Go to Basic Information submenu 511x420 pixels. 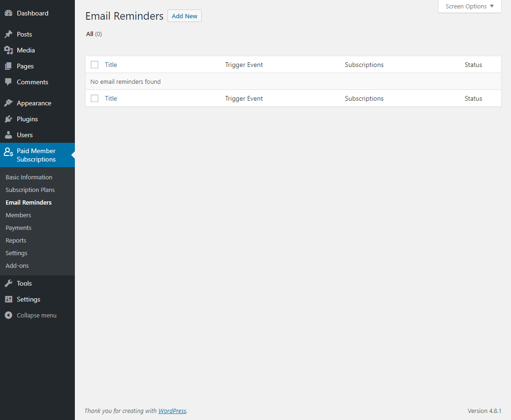coord(29,177)
